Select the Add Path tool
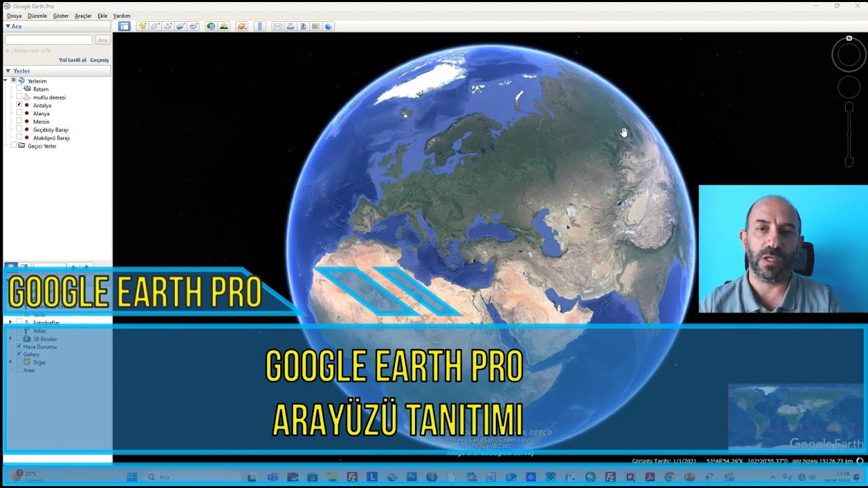868x488 pixels. [x=168, y=26]
